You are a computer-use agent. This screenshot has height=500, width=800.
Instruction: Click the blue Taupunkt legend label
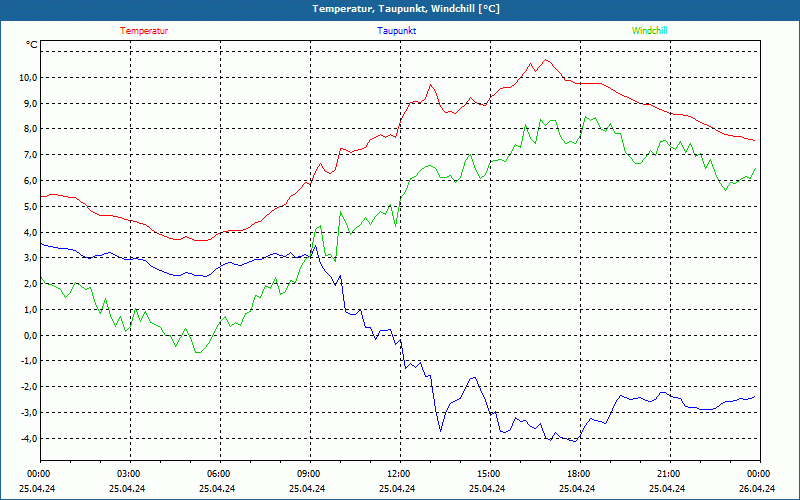point(396,31)
